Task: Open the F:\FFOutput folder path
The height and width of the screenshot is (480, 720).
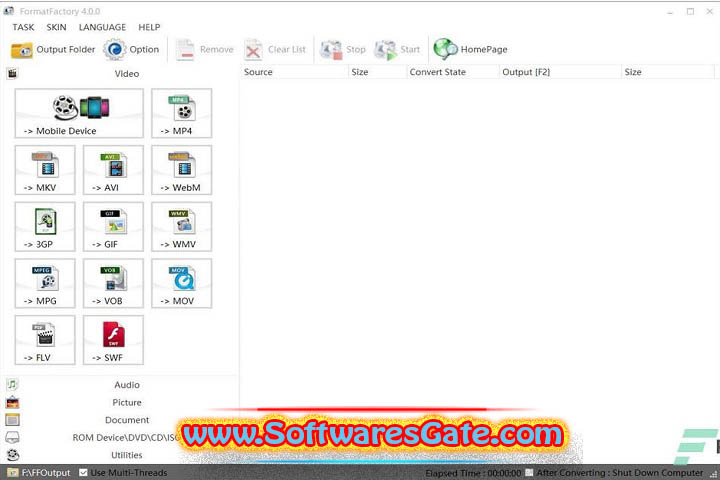Action: (x=39, y=473)
